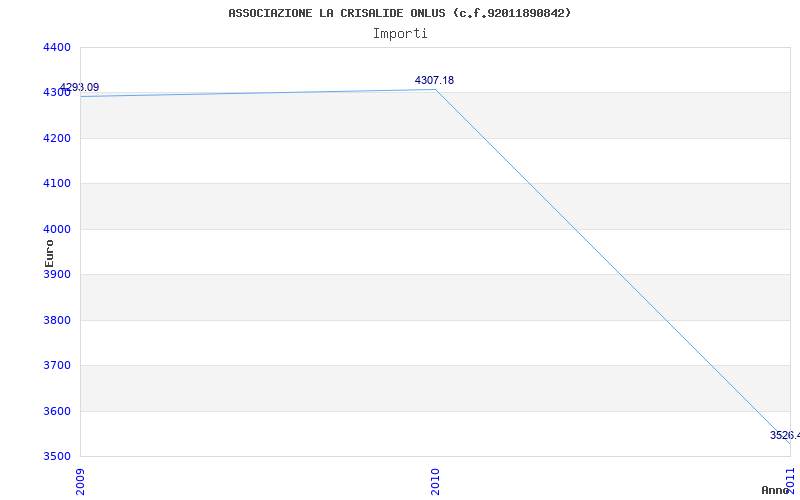The image size is (800, 500).
Task: Select the 4000 y-axis value
Action: pyautogui.click(x=57, y=230)
